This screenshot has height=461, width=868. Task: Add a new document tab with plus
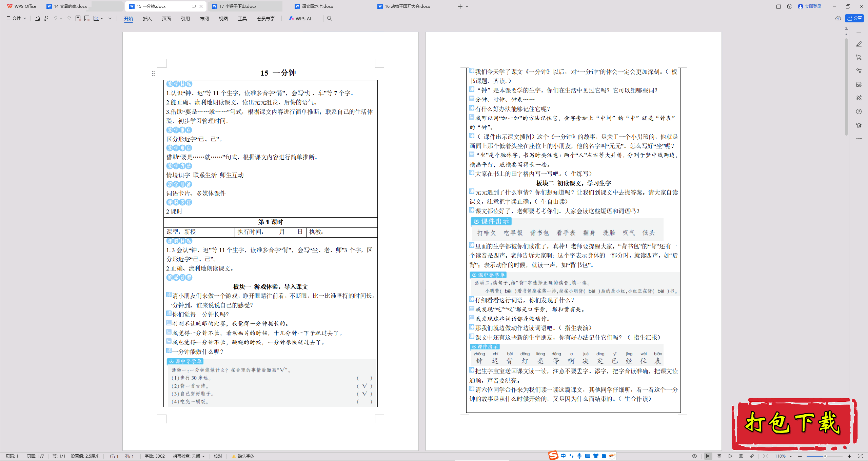460,6
